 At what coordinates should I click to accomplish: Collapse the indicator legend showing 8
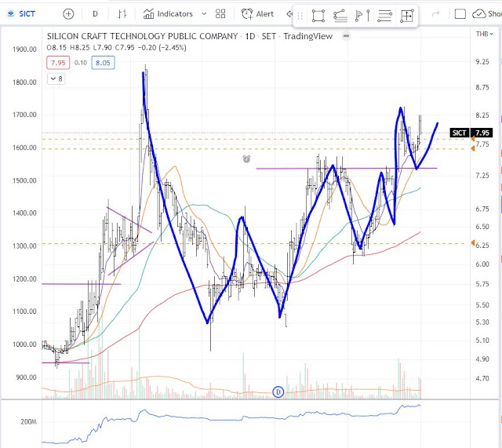click(56, 78)
